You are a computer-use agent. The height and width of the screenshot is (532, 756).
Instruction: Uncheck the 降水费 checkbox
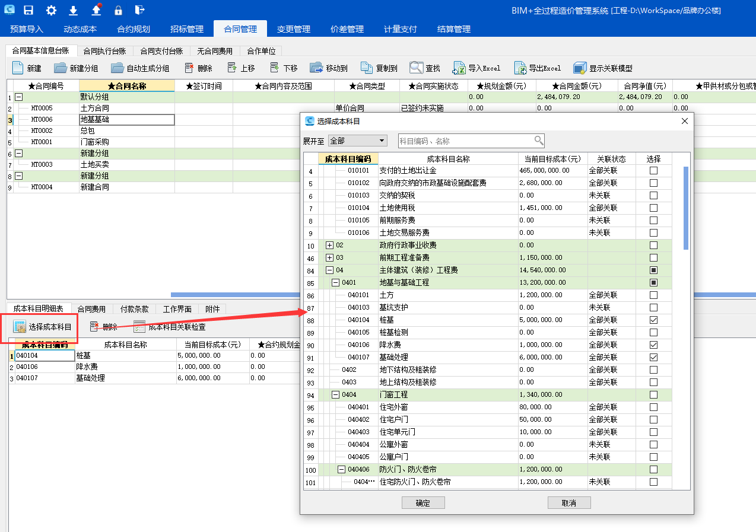tap(653, 345)
